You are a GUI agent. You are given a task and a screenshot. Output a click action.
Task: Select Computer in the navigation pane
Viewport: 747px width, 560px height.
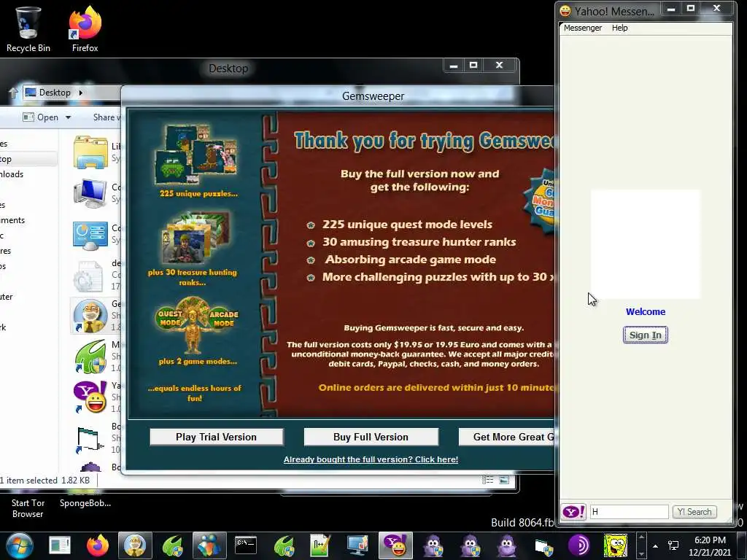click(7, 297)
